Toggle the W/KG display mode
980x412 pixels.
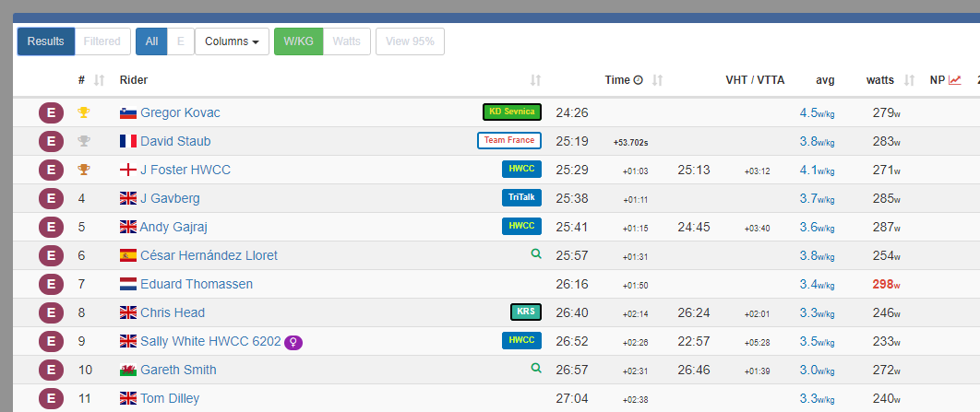click(x=298, y=41)
